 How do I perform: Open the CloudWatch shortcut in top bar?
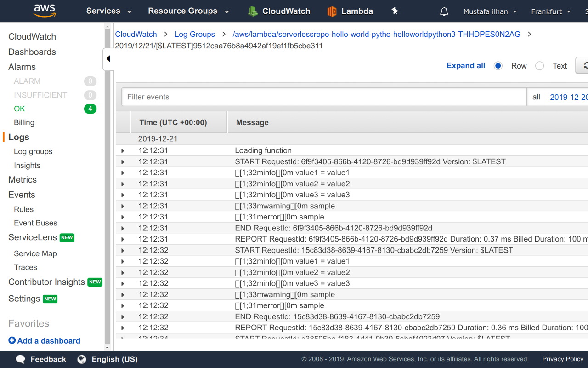pyautogui.click(x=279, y=11)
